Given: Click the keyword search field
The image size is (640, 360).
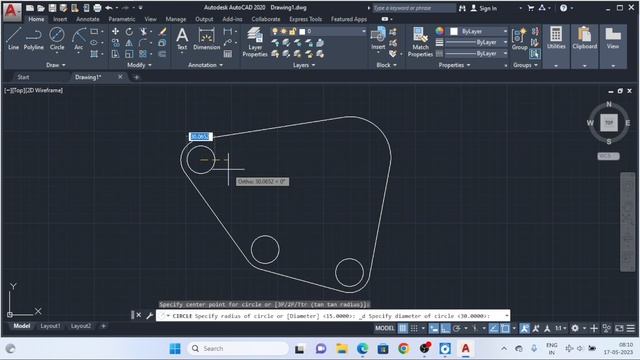Looking at the screenshot, I should click(x=414, y=8).
